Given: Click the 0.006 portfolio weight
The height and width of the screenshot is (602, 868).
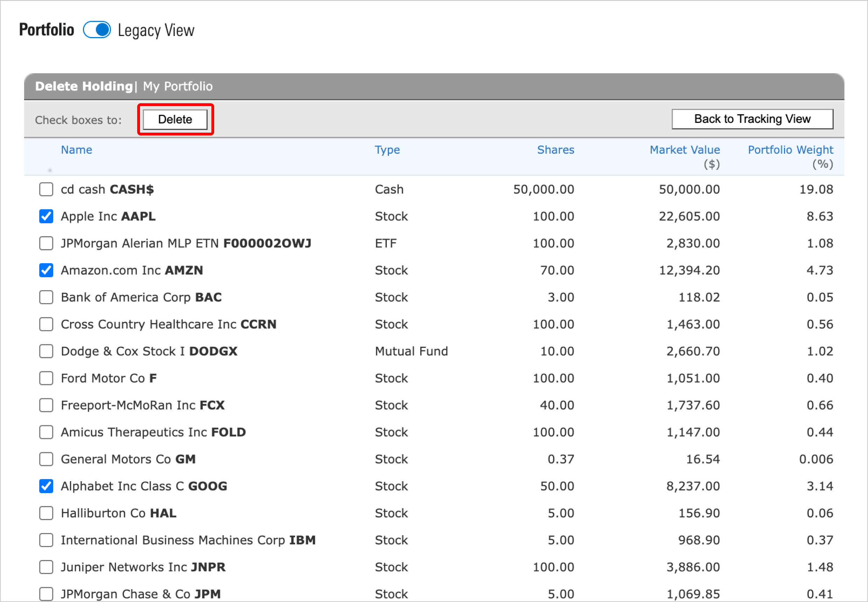Looking at the screenshot, I should pos(816,459).
